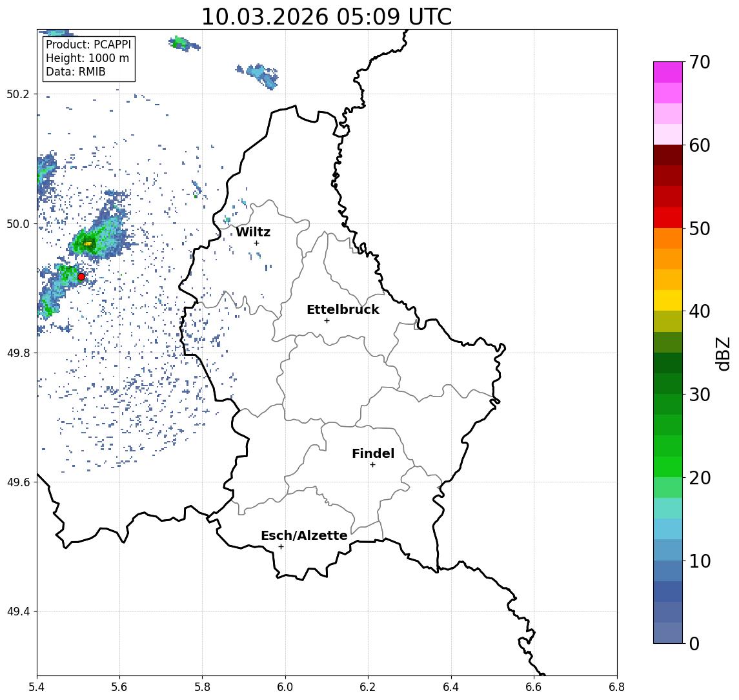Click the Ettelbruck city cross marker

point(327,320)
